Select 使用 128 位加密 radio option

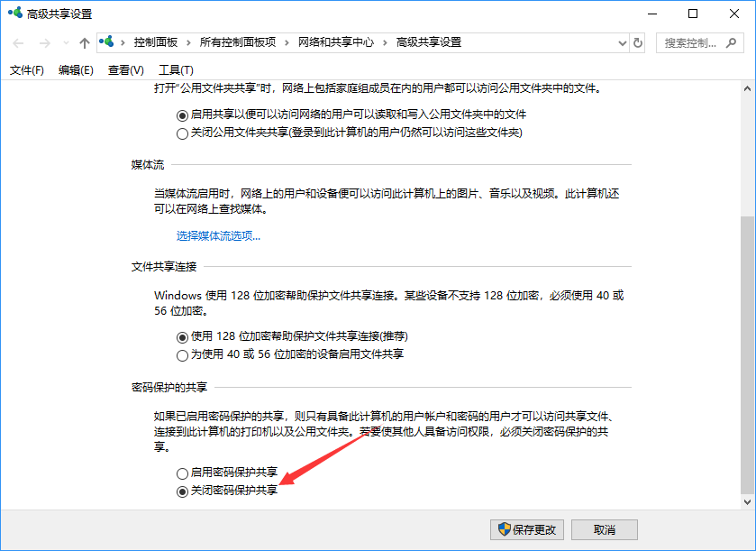(x=182, y=337)
